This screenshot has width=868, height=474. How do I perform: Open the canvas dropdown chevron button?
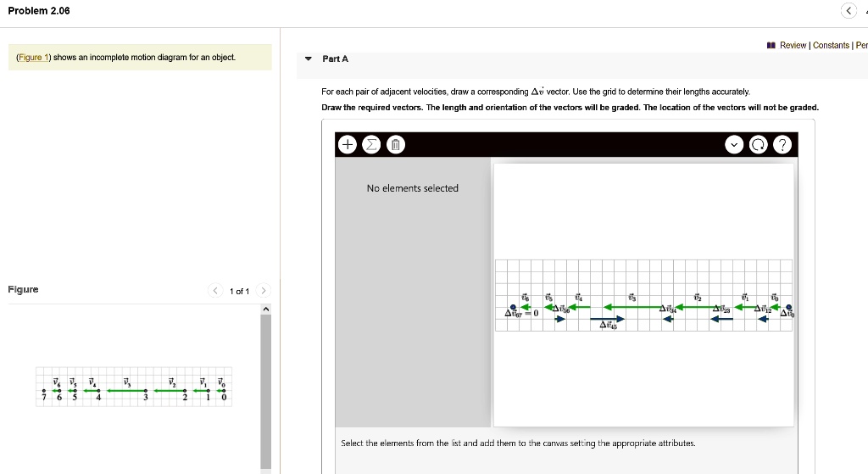(734, 144)
